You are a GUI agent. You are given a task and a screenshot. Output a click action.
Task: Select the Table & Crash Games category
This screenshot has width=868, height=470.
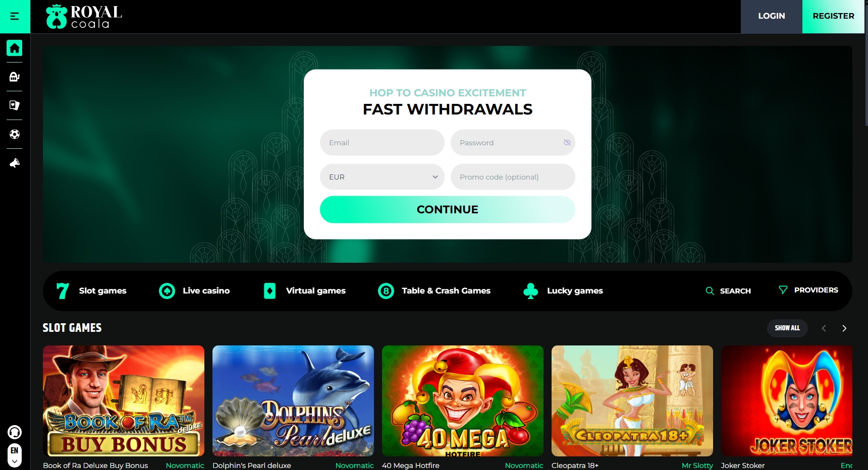click(435, 291)
